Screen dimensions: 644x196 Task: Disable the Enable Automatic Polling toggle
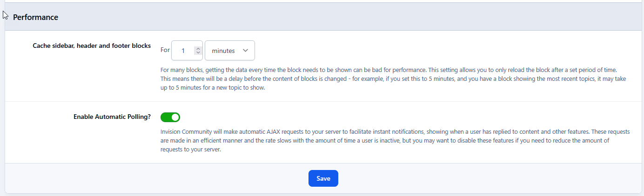click(170, 117)
